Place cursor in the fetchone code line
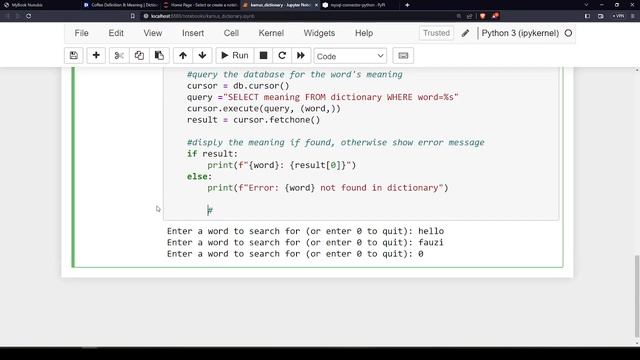Viewport: 640px width, 360px height. 253,120
